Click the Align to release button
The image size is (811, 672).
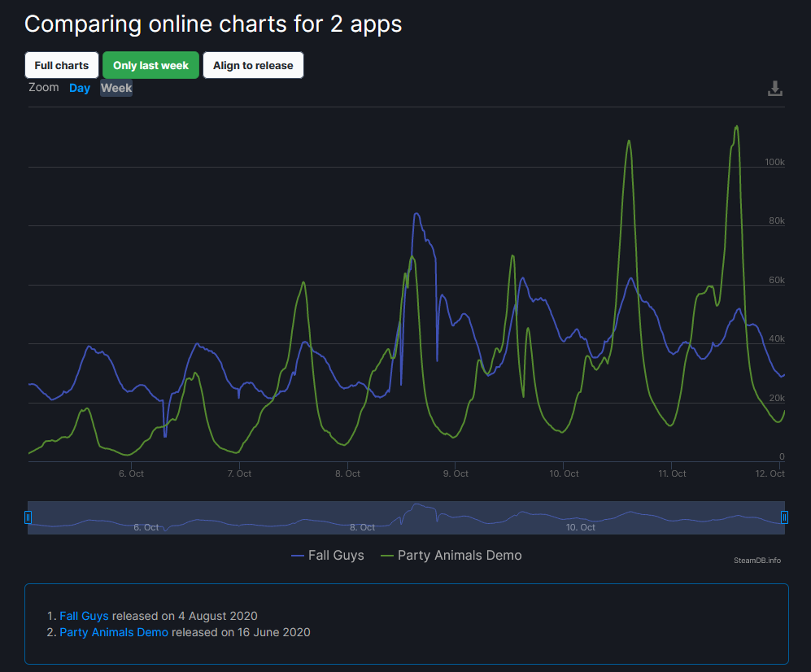coord(253,65)
